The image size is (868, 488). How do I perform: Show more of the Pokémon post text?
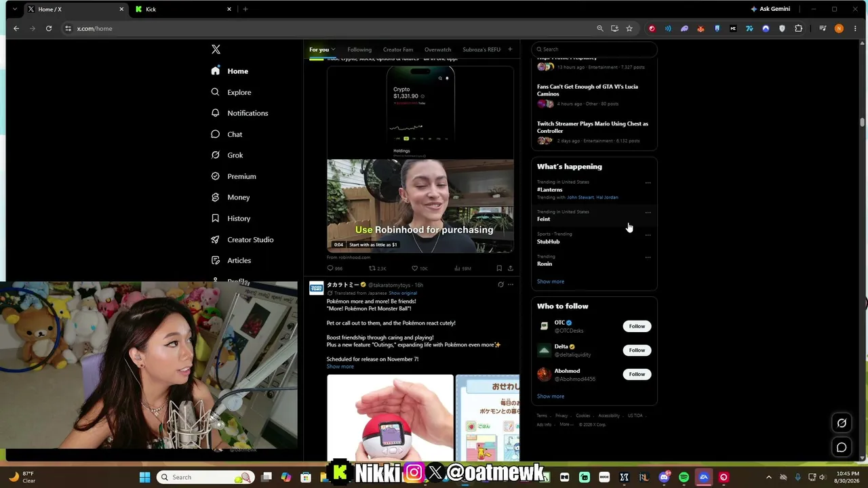(340, 367)
